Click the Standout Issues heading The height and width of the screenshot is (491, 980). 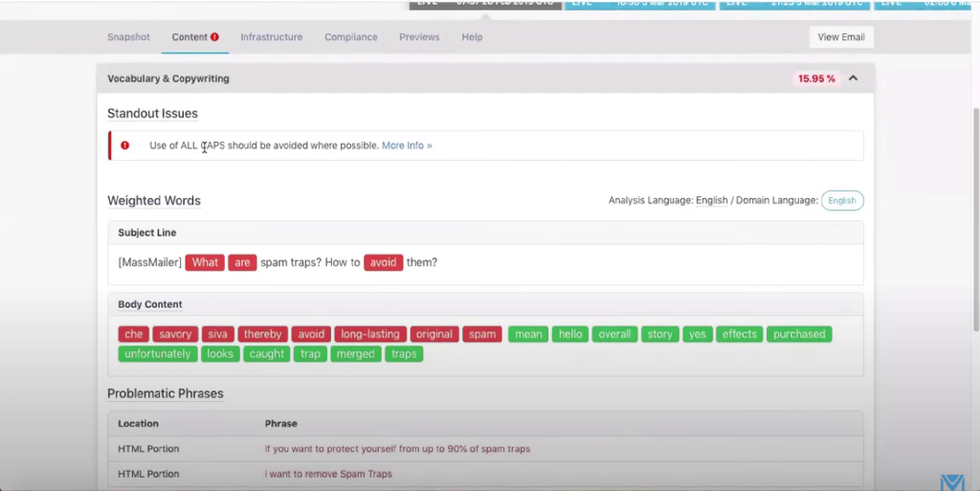tap(152, 113)
